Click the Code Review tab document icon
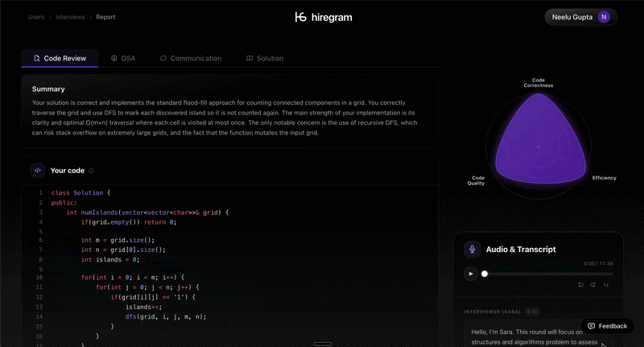The height and width of the screenshot is (347, 644). coord(36,58)
